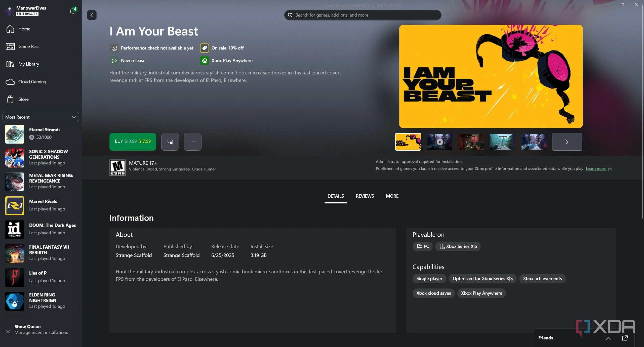This screenshot has width=644, height=347.
Task: Open Final Fantasy VII Rebirth entry
Action: pos(41,254)
